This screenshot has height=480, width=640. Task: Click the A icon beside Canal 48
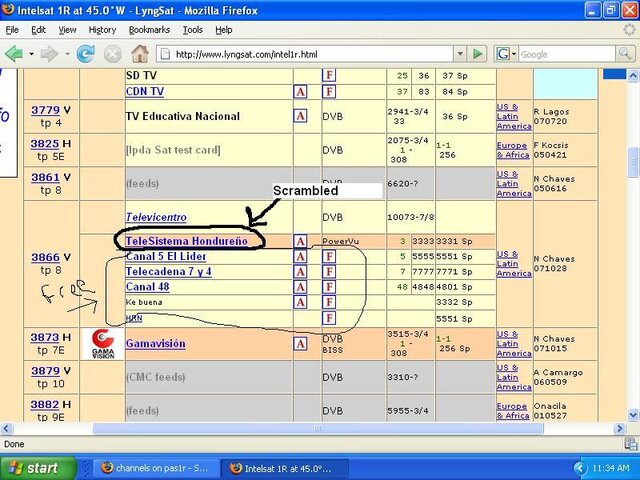(300, 287)
